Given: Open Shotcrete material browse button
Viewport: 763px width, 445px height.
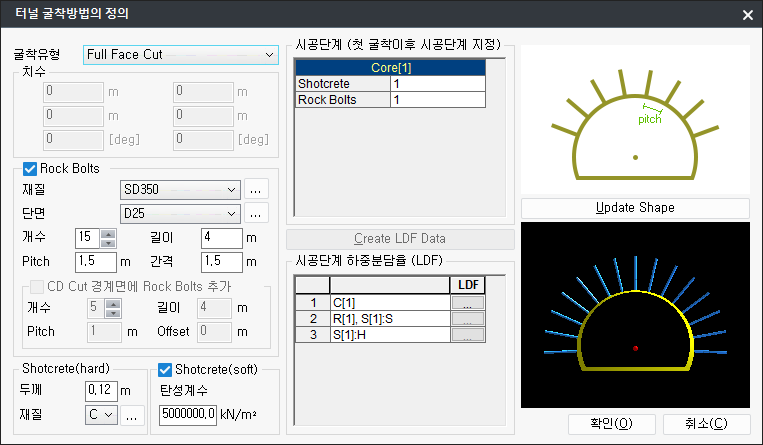Looking at the screenshot, I should pos(132,414).
